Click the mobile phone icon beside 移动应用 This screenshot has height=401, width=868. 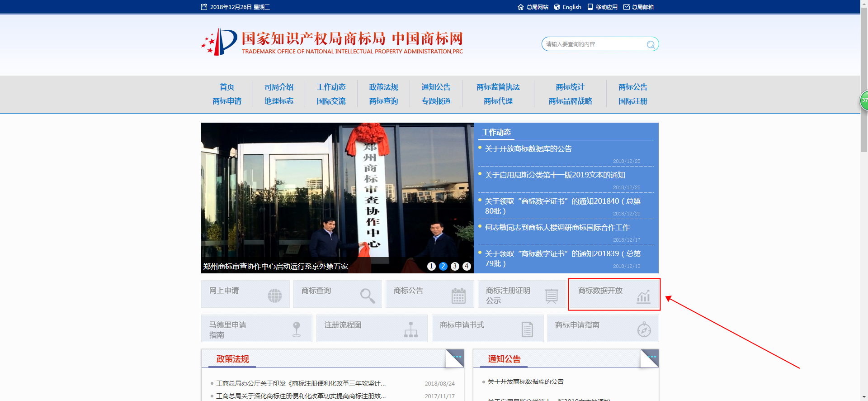pos(590,7)
